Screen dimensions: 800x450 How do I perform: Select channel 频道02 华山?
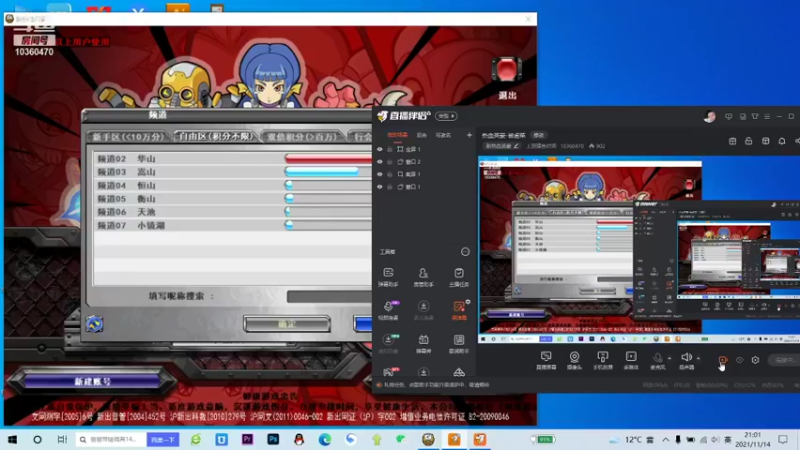(x=233, y=159)
